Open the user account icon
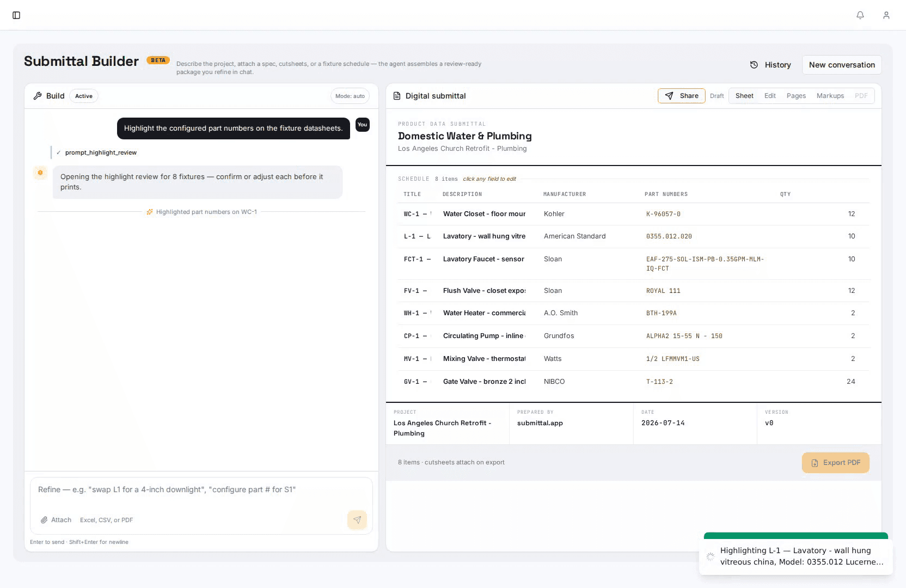 (886, 15)
